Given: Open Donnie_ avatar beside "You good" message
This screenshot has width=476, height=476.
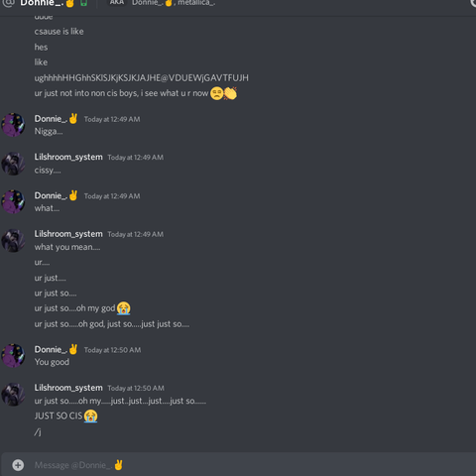Looking at the screenshot, I should tap(13, 355).
